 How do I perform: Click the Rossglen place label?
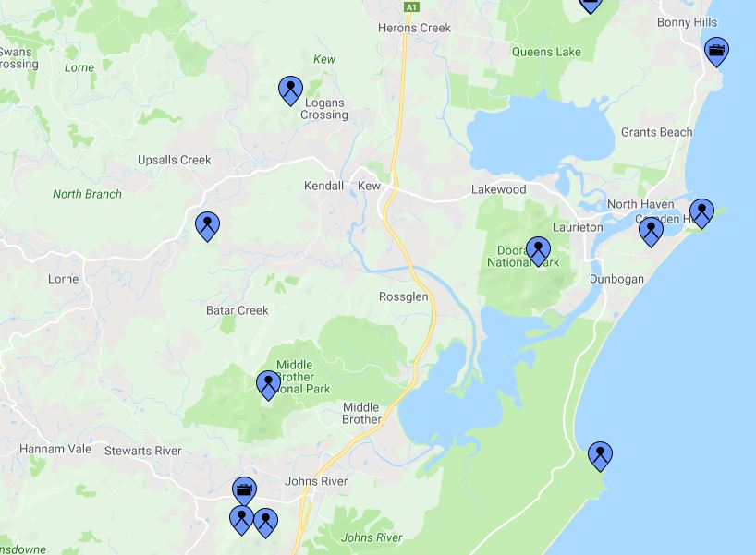point(404,296)
